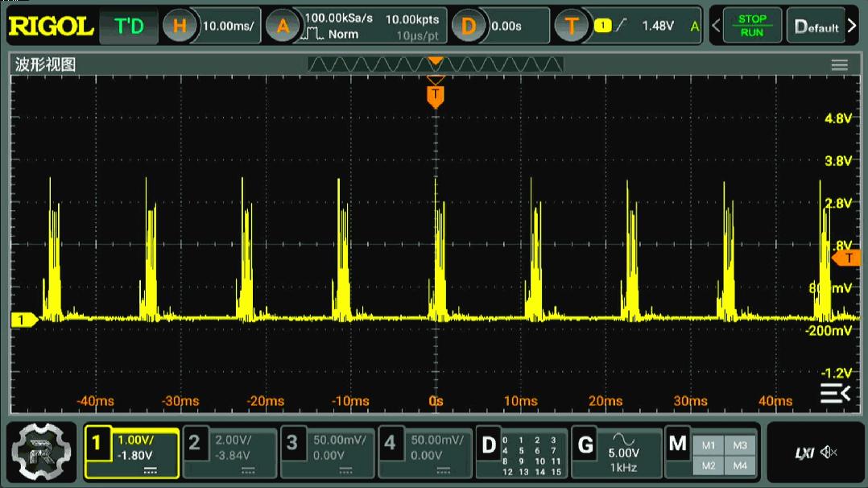
Task: Open trigger settings via the T icon
Action: click(572, 26)
